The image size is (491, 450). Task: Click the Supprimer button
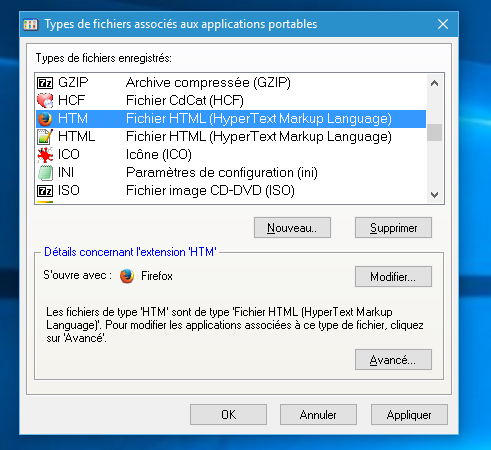[393, 228]
